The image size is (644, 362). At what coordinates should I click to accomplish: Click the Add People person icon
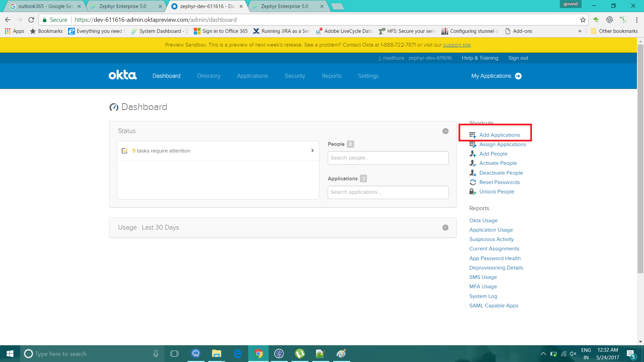(x=473, y=154)
